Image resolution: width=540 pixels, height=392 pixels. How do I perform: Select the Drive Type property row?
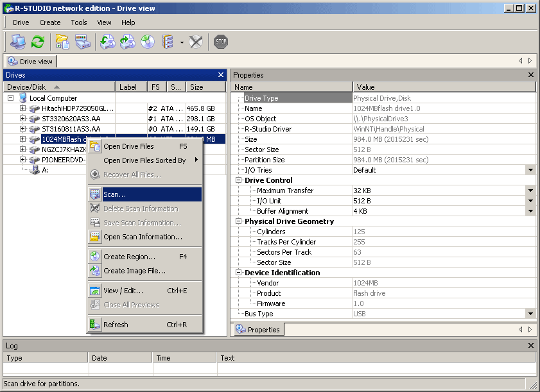[x=383, y=98]
